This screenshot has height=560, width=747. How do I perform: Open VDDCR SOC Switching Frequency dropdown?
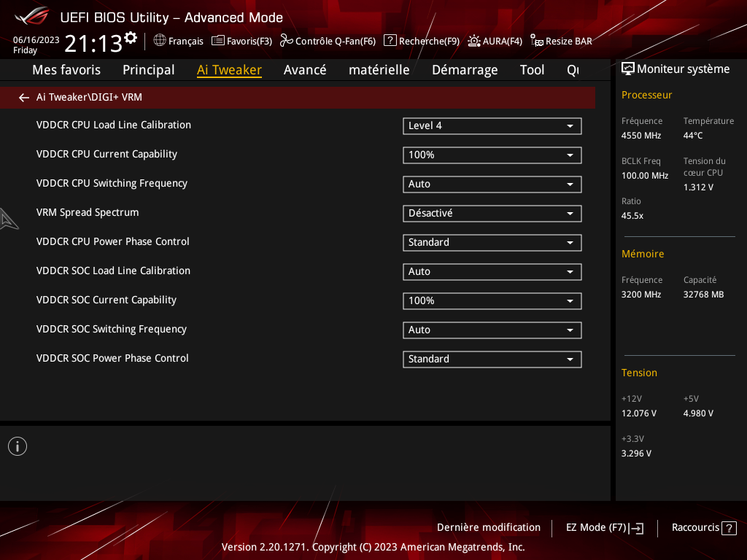(492, 330)
